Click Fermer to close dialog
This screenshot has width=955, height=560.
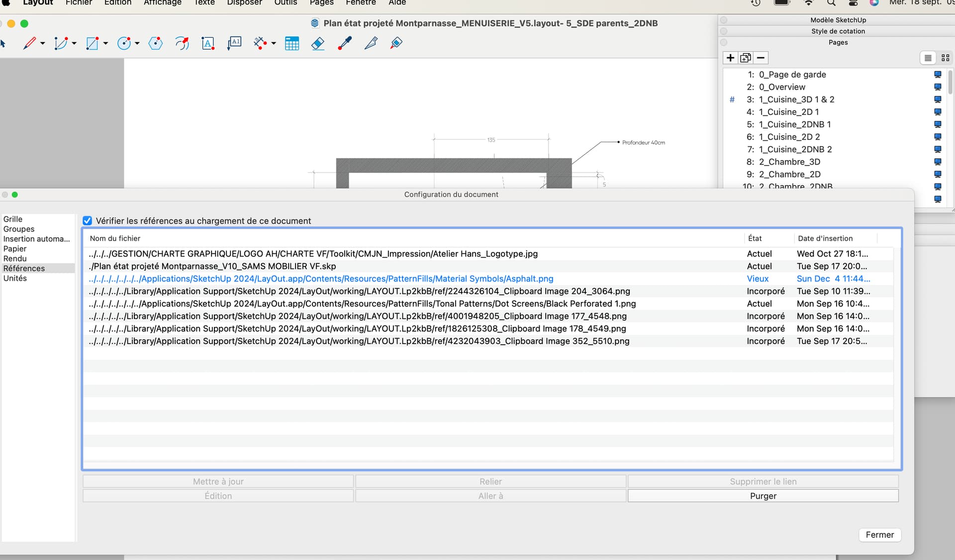coord(879,535)
